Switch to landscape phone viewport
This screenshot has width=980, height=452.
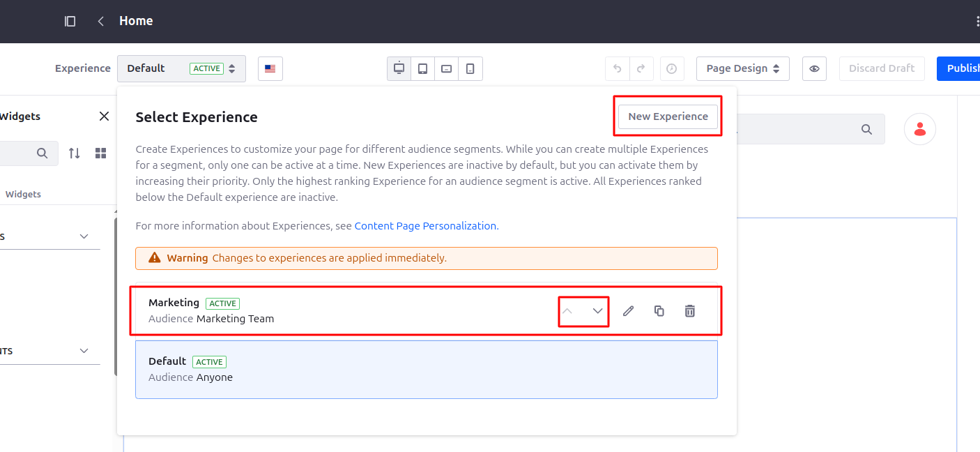point(447,68)
